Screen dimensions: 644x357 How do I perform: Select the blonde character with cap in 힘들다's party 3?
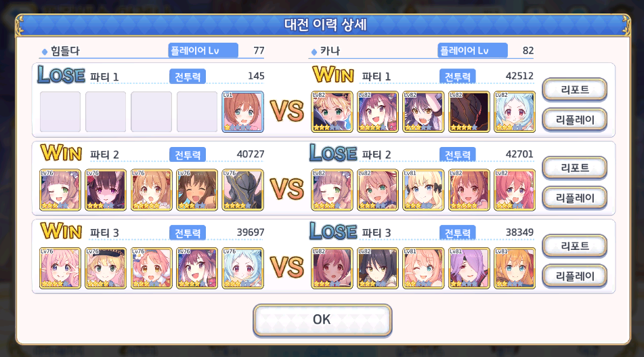click(106, 268)
